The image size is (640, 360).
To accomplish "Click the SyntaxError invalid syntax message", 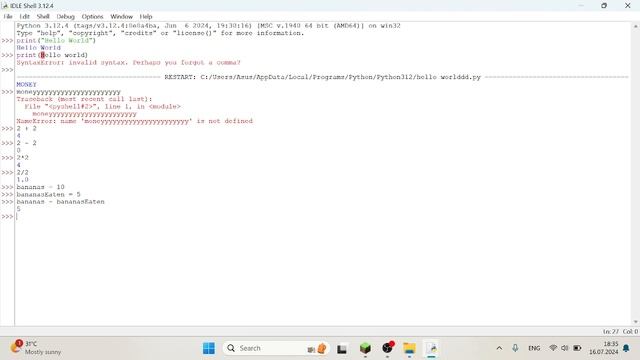I will (x=128, y=62).
